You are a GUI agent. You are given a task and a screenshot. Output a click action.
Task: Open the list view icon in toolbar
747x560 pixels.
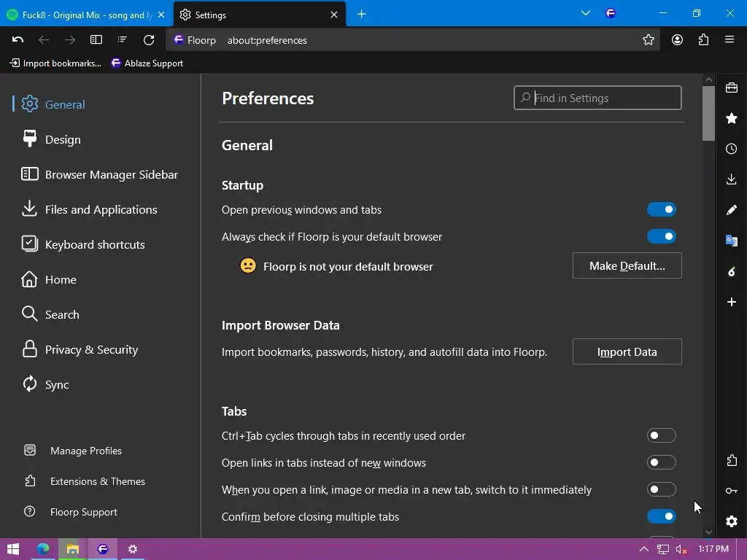click(123, 40)
